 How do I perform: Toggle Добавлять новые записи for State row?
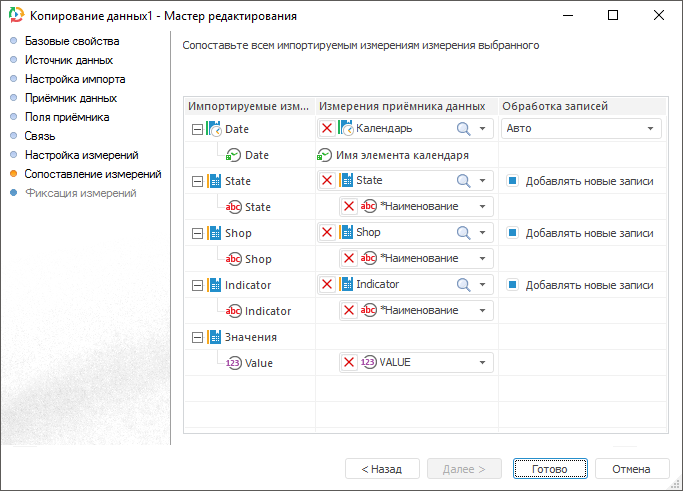tap(511, 181)
